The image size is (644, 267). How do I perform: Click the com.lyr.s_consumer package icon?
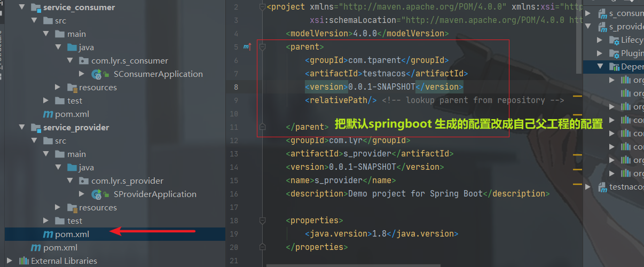(84, 61)
